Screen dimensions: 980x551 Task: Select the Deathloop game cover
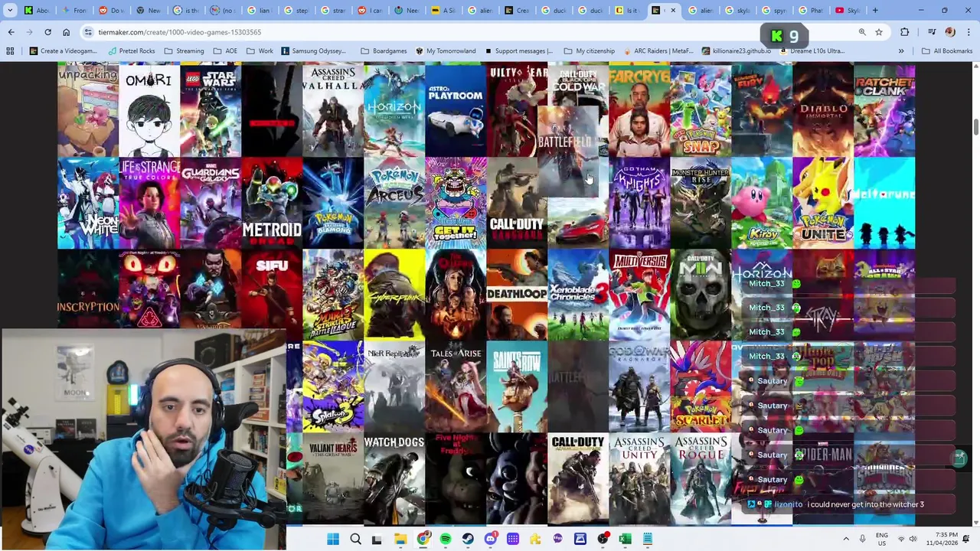point(517,295)
